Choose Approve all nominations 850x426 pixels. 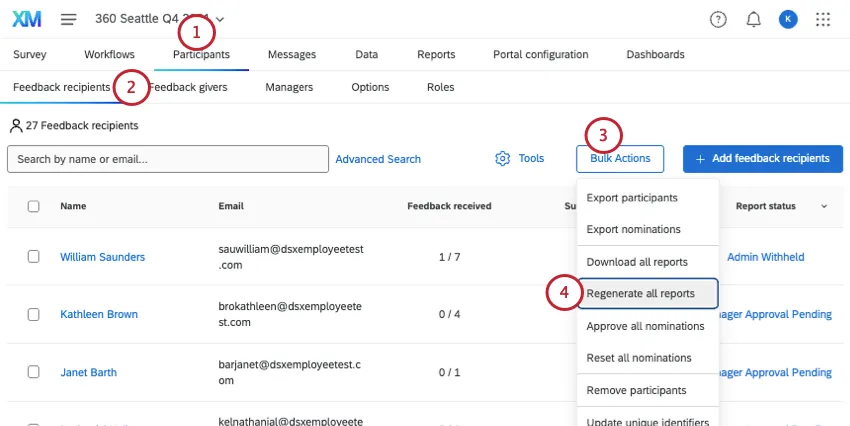click(648, 326)
